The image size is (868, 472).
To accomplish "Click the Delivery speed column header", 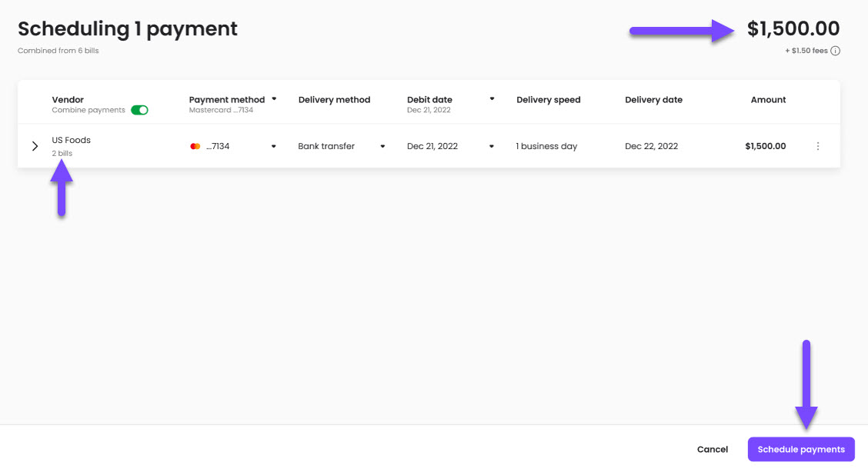I will click(x=549, y=99).
